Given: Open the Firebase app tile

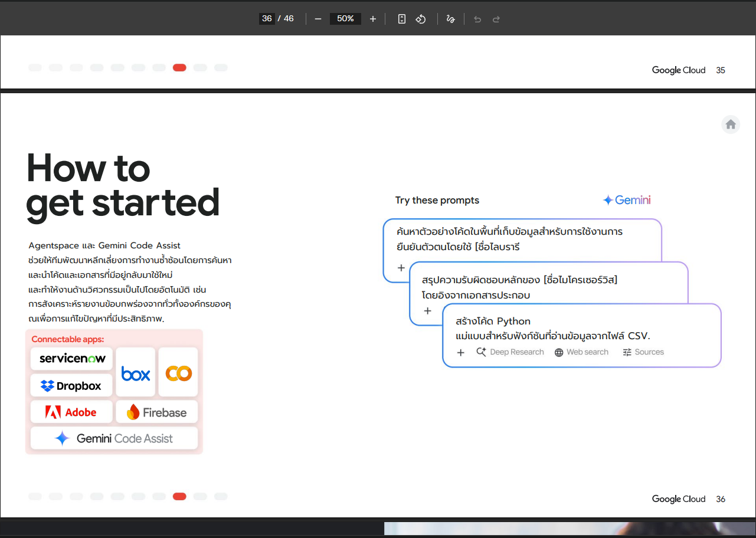Looking at the screenshot, I should (157, 412).
